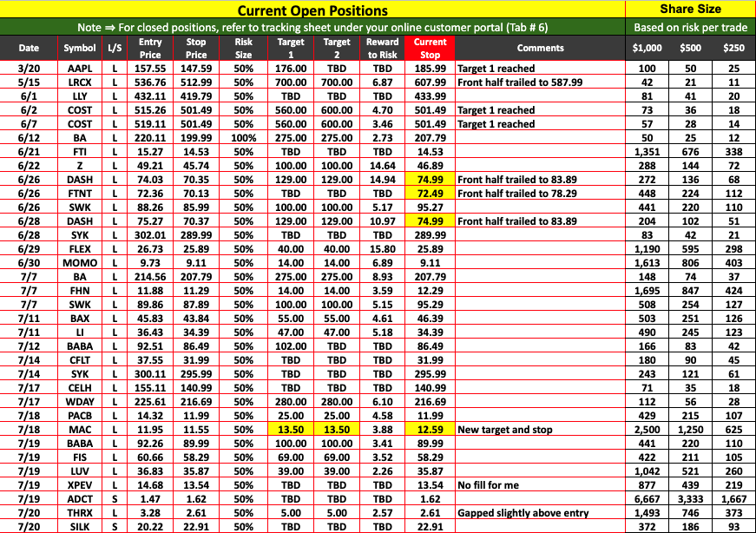Viewport: 756px width, 533px height.
Task: Select the MOMO symbol cell
Action: click(80, 262)
